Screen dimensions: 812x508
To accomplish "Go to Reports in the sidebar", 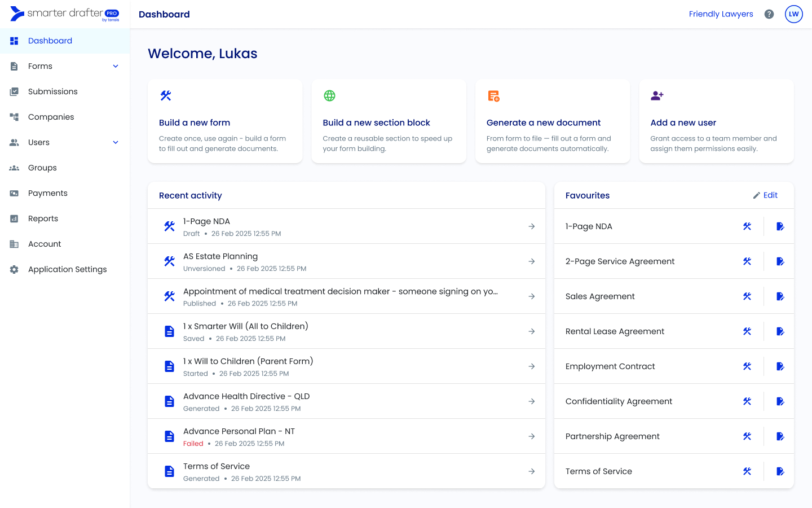I will (x=43, y=218).
